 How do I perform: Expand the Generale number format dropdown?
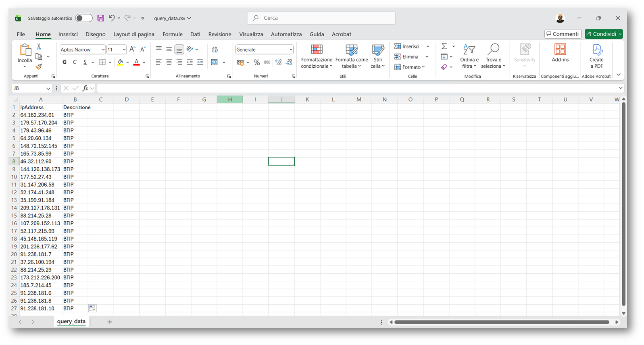tap(291, 50)
